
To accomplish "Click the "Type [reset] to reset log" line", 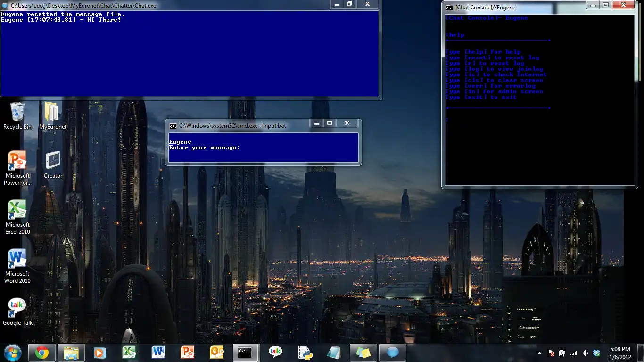I will [x=492, y=58].
